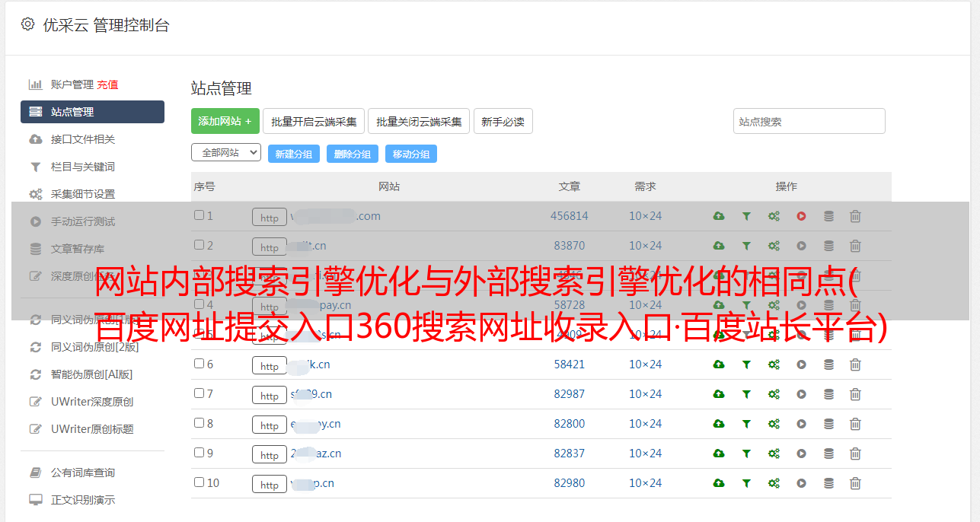The height and width of the screenshot is (522, 980).
Task: Open the gears settings icon in row 6
Action: coord(774,364)
